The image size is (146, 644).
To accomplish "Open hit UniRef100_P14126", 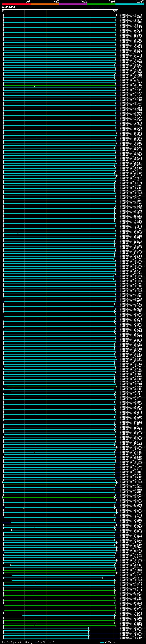I will click(x=131, y=424).
